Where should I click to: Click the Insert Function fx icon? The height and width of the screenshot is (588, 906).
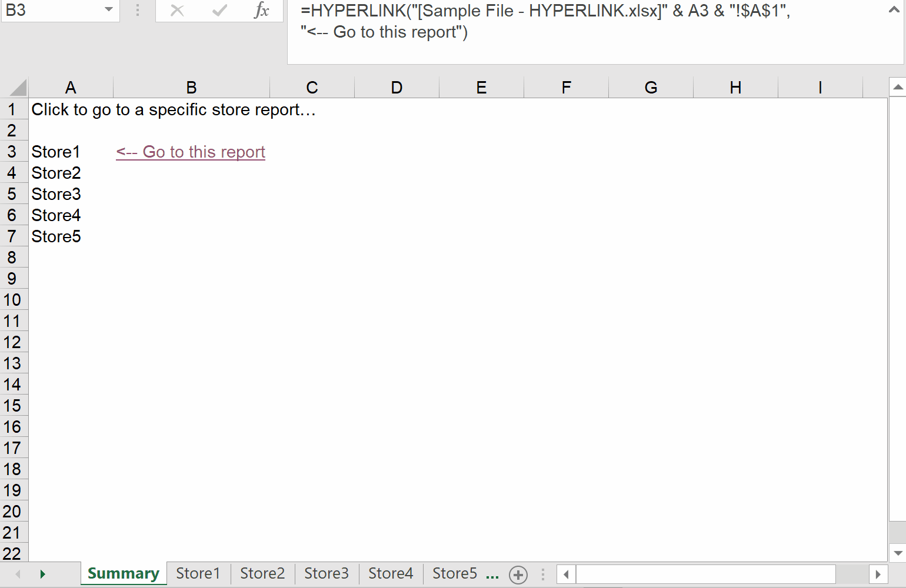point(261,11)
